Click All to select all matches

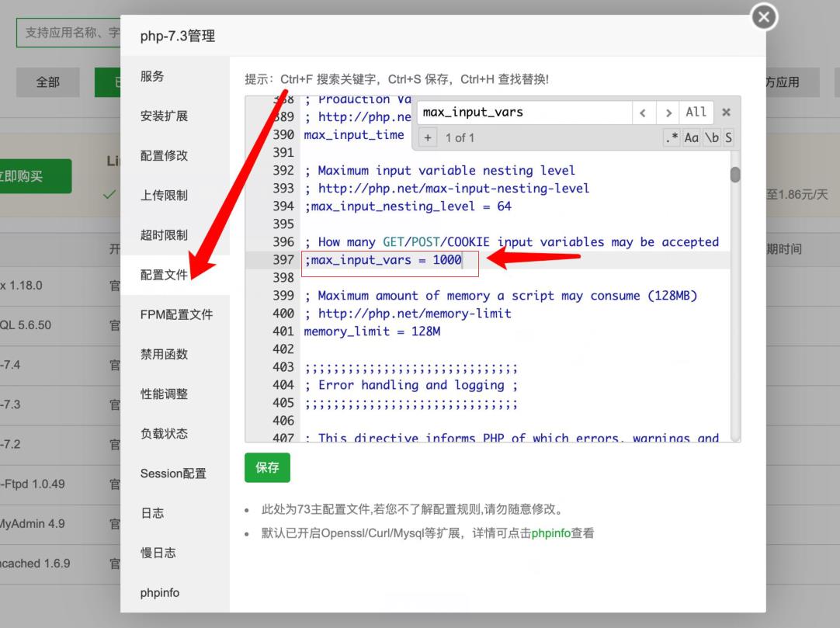(x=696, y=113)
